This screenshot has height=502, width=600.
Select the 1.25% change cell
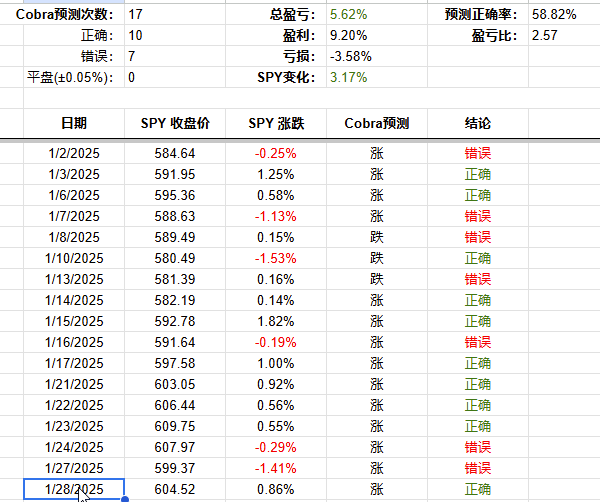pos(276,174)
